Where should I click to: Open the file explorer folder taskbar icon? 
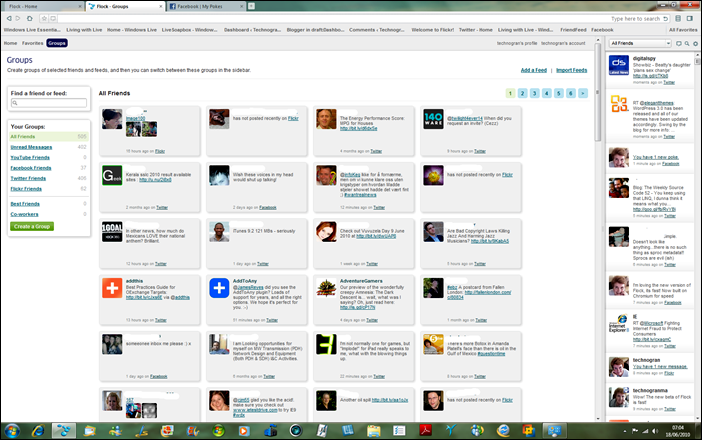click(x=373, y=431)
